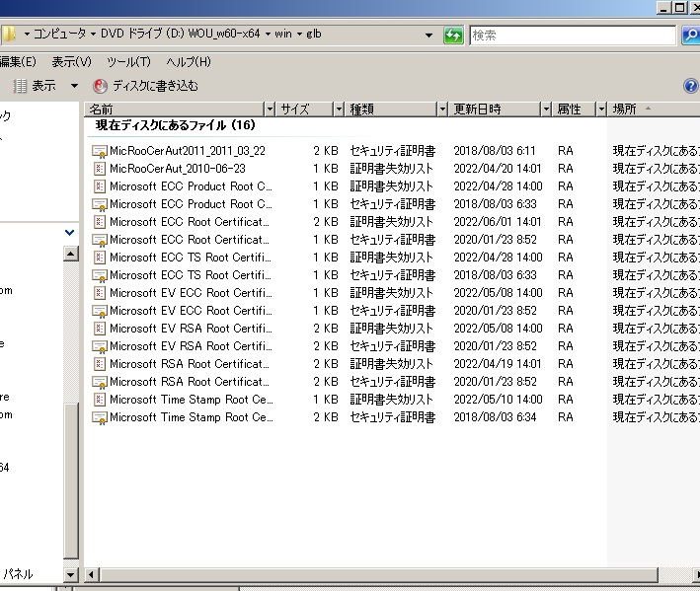Open address bar history dropdown arrow
The image size is (700, 591).
click(x=428, y=35)
